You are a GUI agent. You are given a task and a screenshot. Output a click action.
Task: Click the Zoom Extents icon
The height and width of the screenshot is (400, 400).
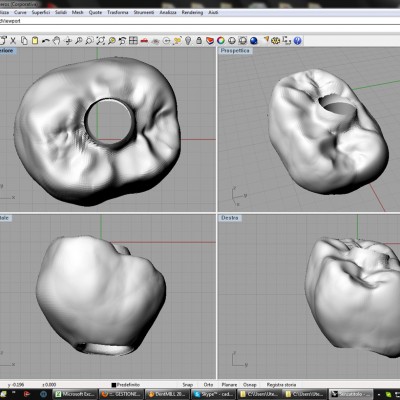(x=100, y=41)
